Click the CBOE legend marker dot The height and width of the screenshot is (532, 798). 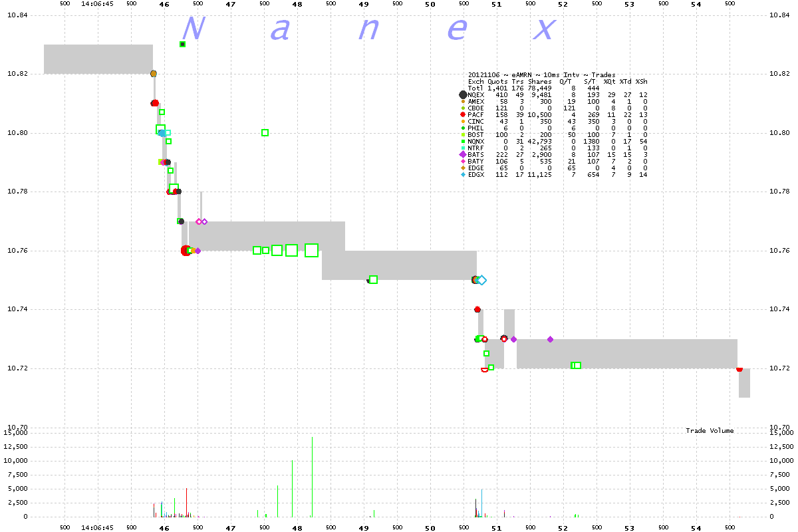coord(463,108)
